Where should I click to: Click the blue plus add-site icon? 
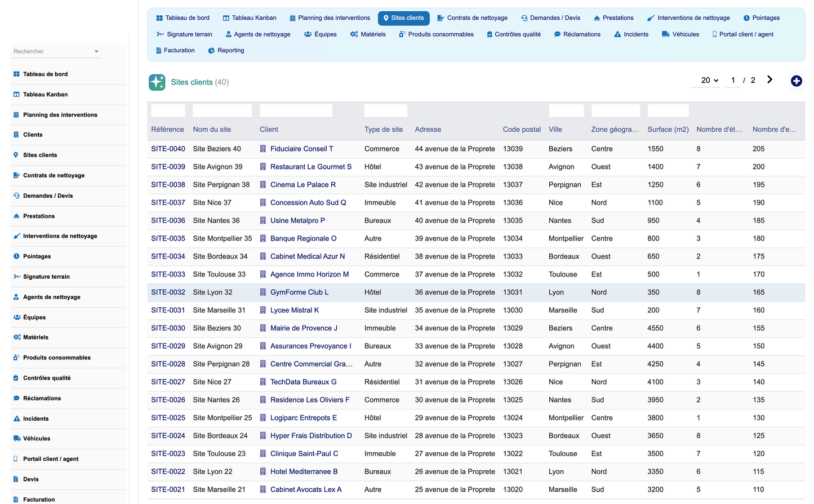tap(796, 81)
